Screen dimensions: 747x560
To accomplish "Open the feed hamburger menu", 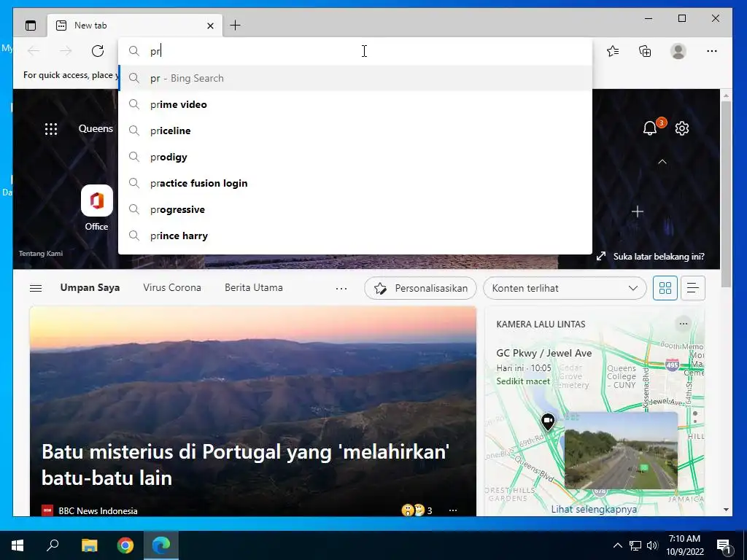I will (x=36, y=288).
